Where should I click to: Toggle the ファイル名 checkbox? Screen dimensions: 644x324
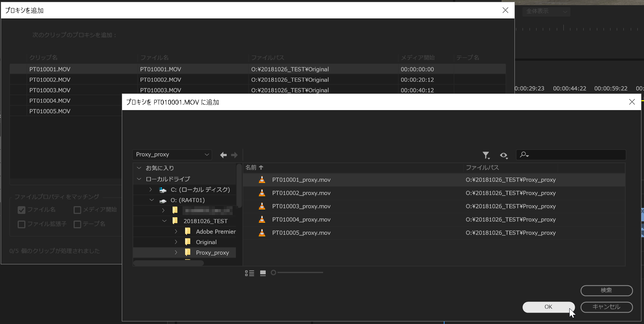22,210
